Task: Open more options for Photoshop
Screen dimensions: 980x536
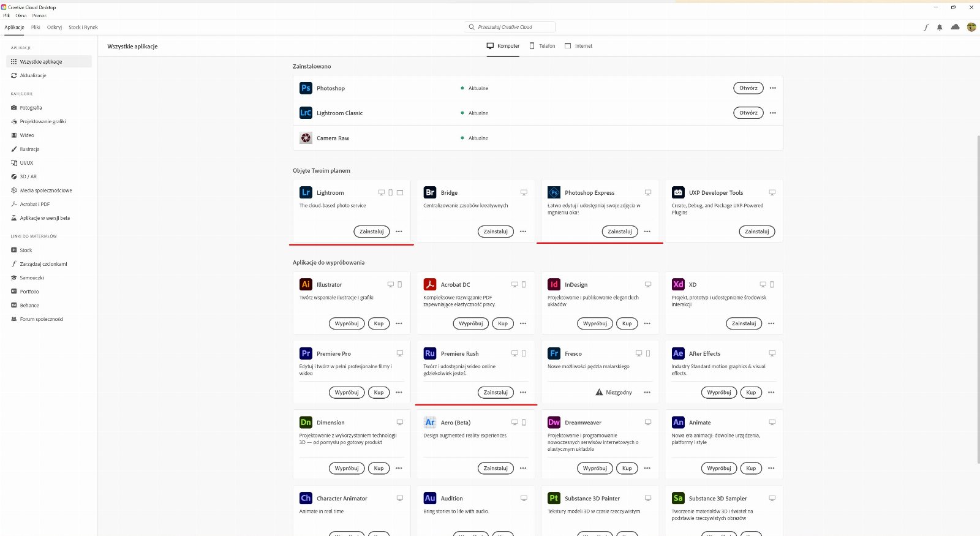Action: click(773, 88)
